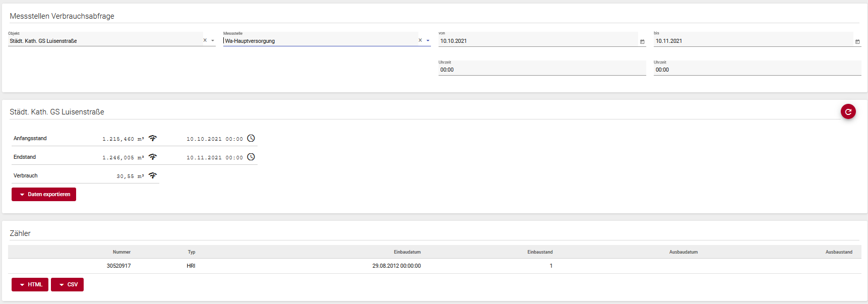Open the Daten exportieren menu
The width and height of the screenshot is (868, 304).
44,194
